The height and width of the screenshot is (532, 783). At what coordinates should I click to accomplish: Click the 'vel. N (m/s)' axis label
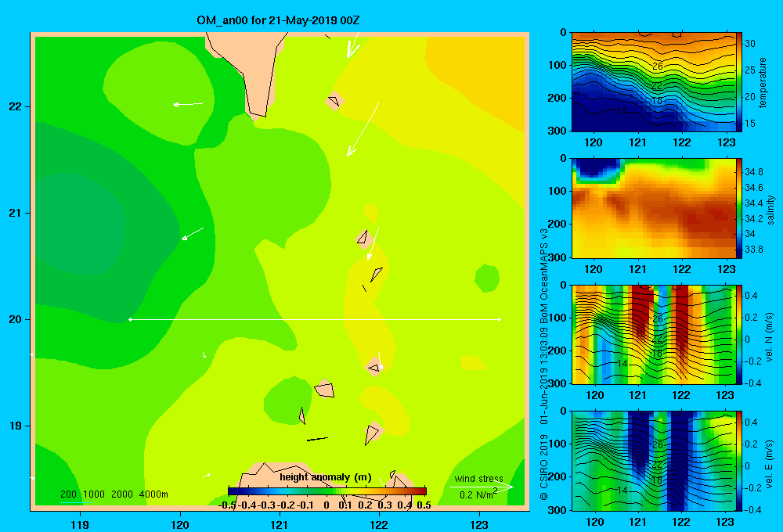coord(770,337)
